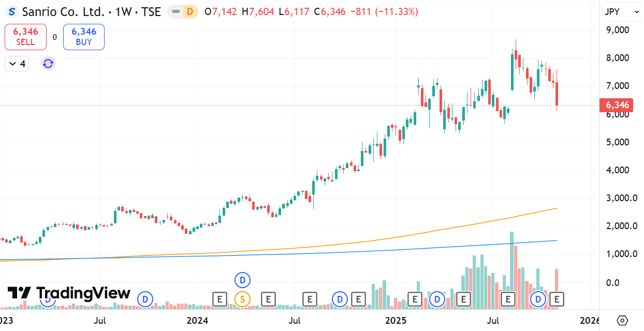Click the 'Jul' label between 2025 and 2026
Viewport: 644px width, 331px height.
(494, 321)
